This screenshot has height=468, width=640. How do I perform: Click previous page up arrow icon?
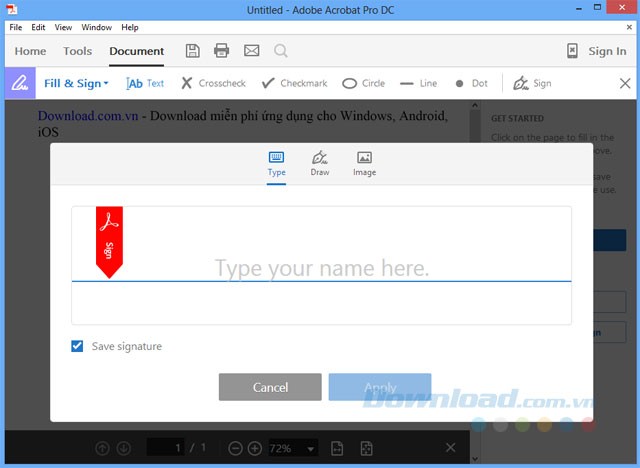(102, 448)
